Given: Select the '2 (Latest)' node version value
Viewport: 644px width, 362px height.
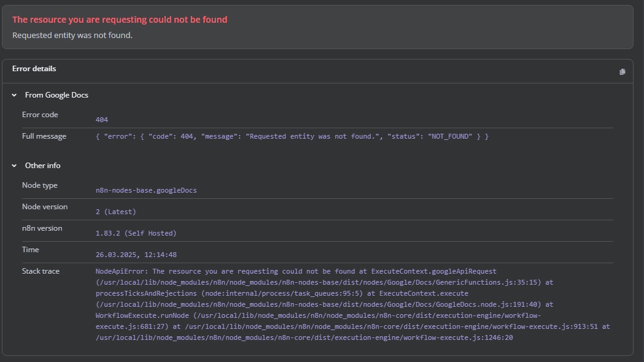Looking at the screenshot, I should click(x=116, y=212).
